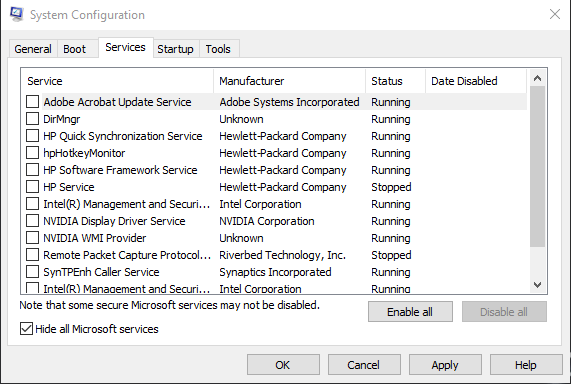The width and height of the screenshot is (571, 384).
Task: Click the Cancel button
Action: point(364,365)
